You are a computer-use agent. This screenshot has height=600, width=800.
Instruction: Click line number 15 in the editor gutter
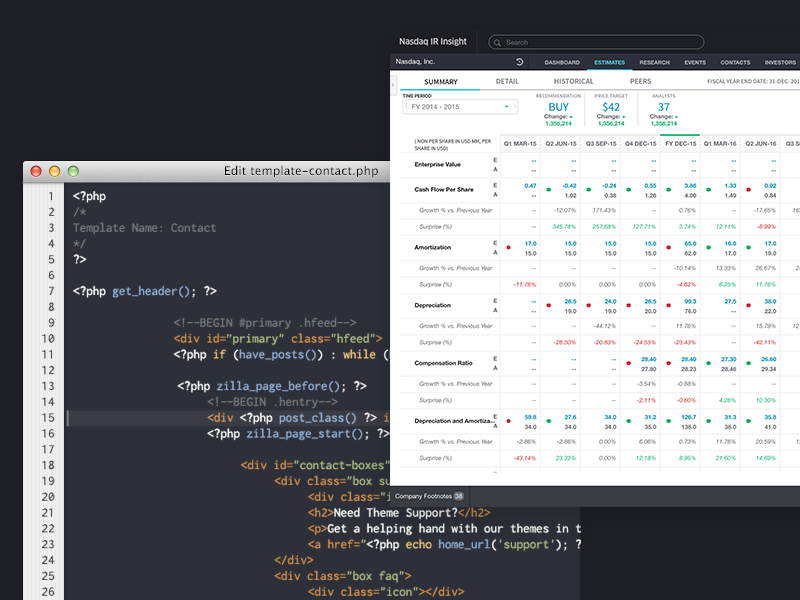tap(48, 418)
